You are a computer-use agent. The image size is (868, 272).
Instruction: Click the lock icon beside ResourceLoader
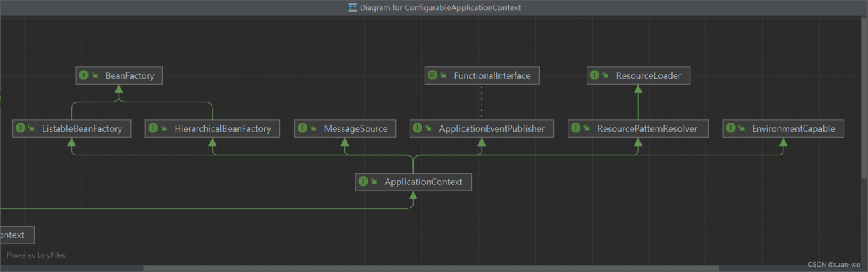(606, 75)
